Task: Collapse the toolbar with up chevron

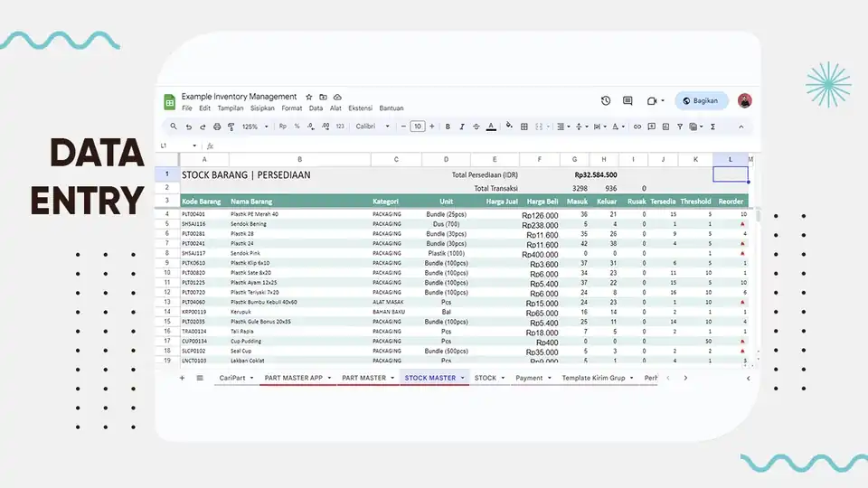Action: click(x=741, y=127)
